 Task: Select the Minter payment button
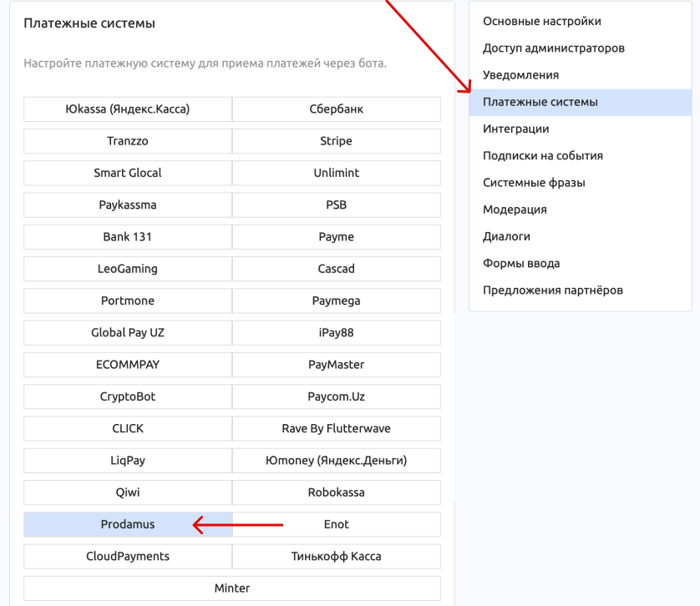point(232,588)
